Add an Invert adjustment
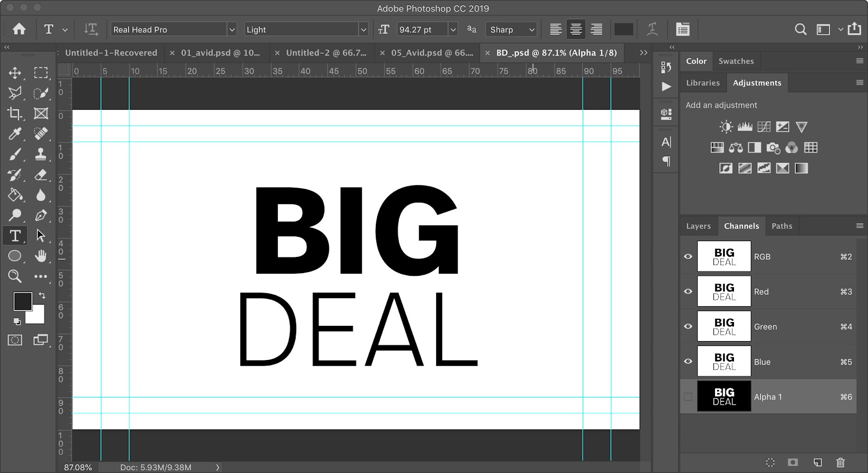Image resolution: width=868 pixels, height=473 pixels. pyautogui.click(x=726, y=168)
